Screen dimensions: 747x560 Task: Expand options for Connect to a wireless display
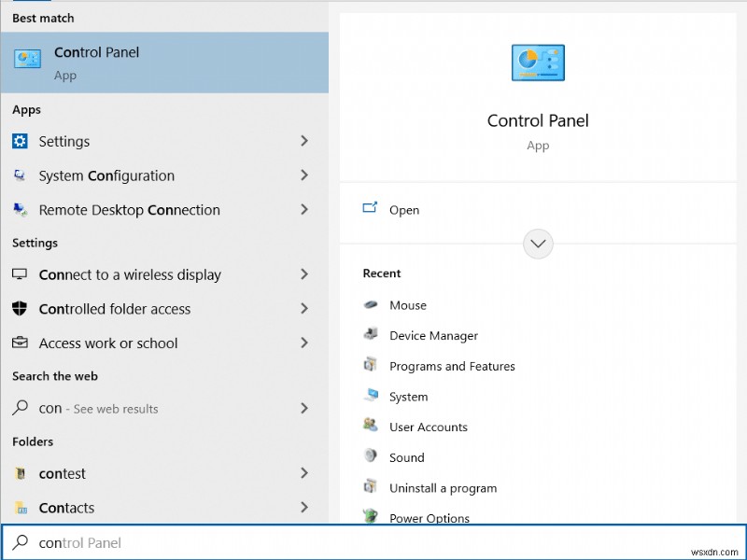tap(304, 274)
